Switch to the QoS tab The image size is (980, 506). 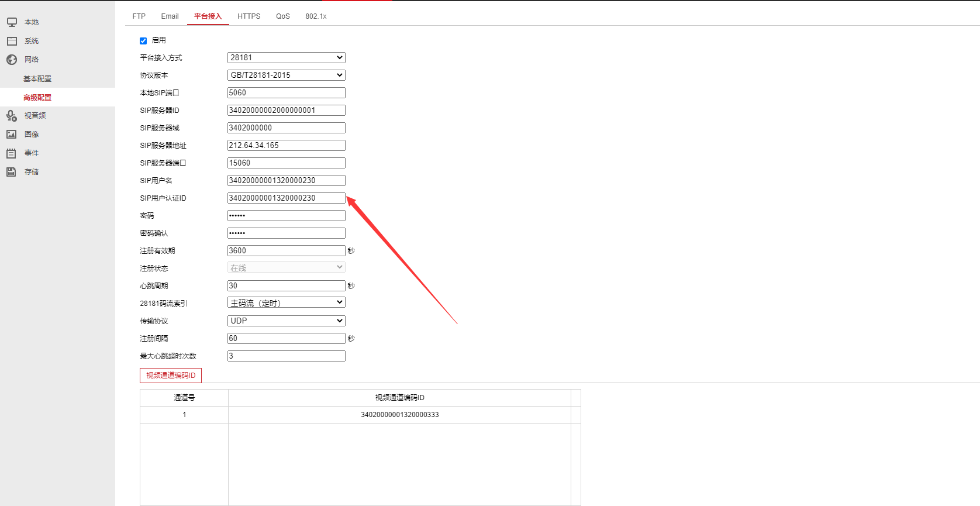pyautogui.click(x=283, y=16)
